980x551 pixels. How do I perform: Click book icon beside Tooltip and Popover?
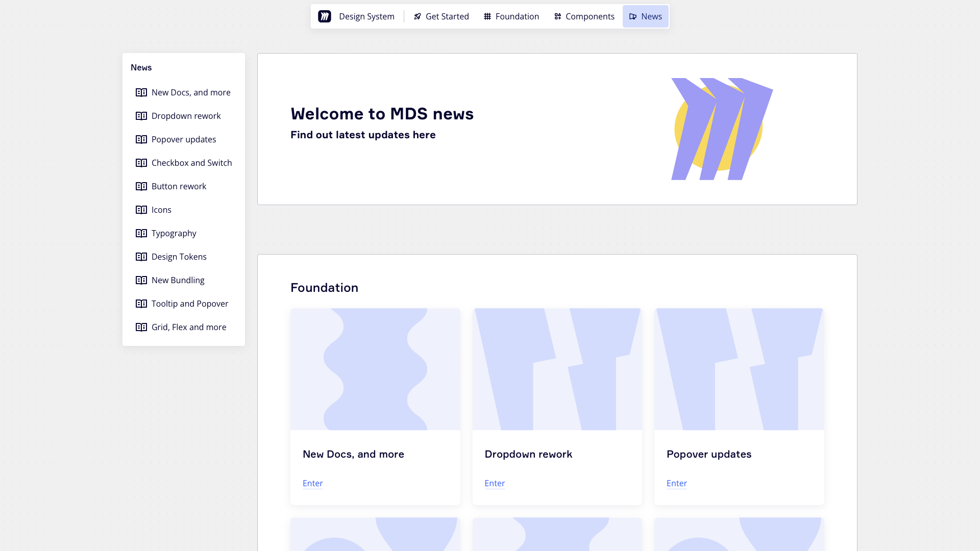[x=141, y=304]
